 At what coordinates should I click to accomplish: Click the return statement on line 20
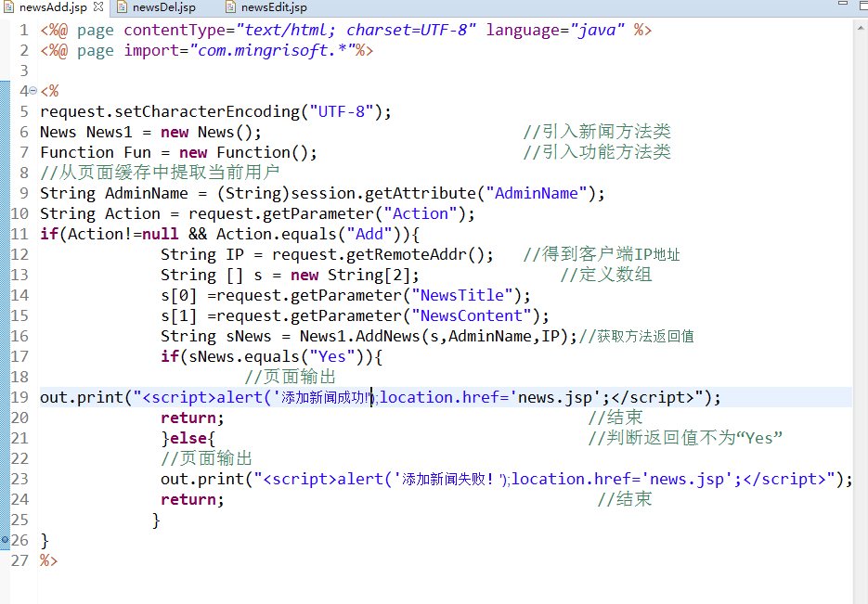(192, 418)
